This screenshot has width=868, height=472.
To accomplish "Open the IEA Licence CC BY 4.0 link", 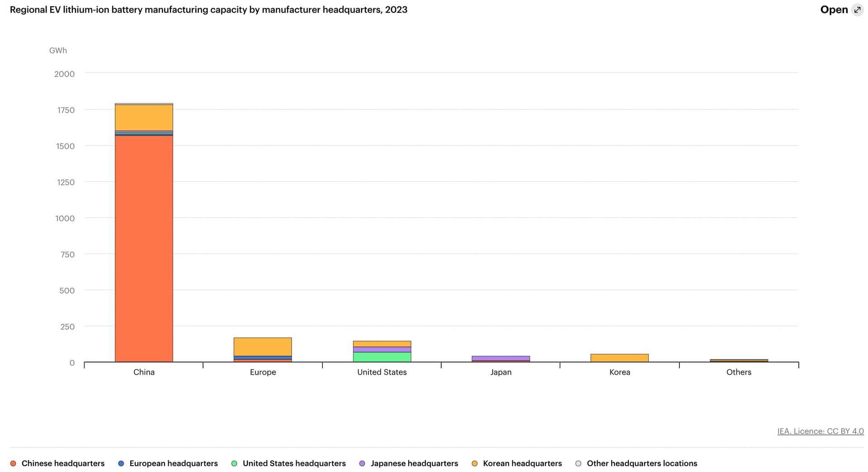I will (x=820, y=431).
